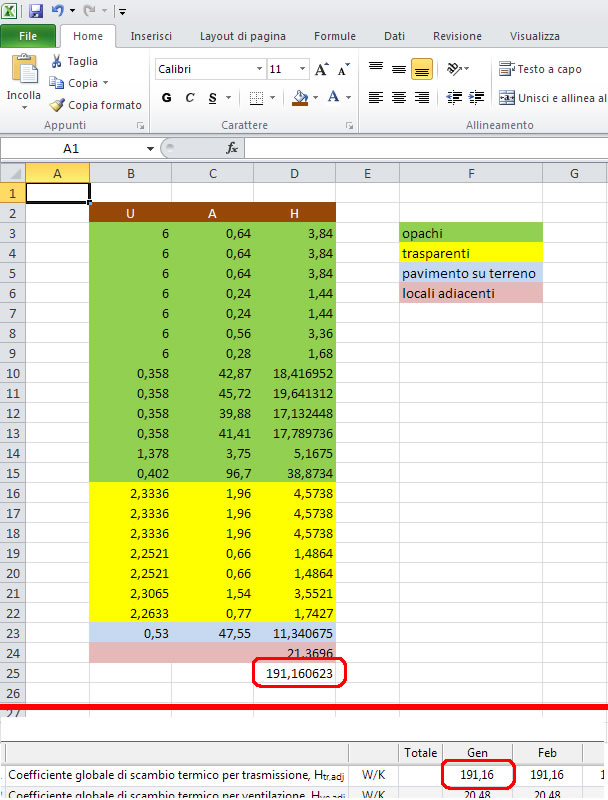
Task: Open Customize Quick Access Toolbar dropdown
Action: tap(122, 11)
